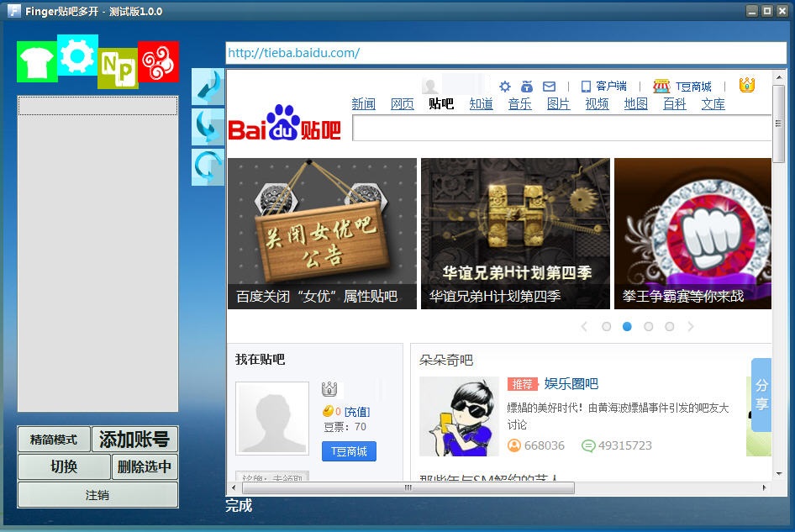The height and width of the screenshot is (532, 795).
Task: Open the 音乐 navigation link
Action: coord(519,104)
